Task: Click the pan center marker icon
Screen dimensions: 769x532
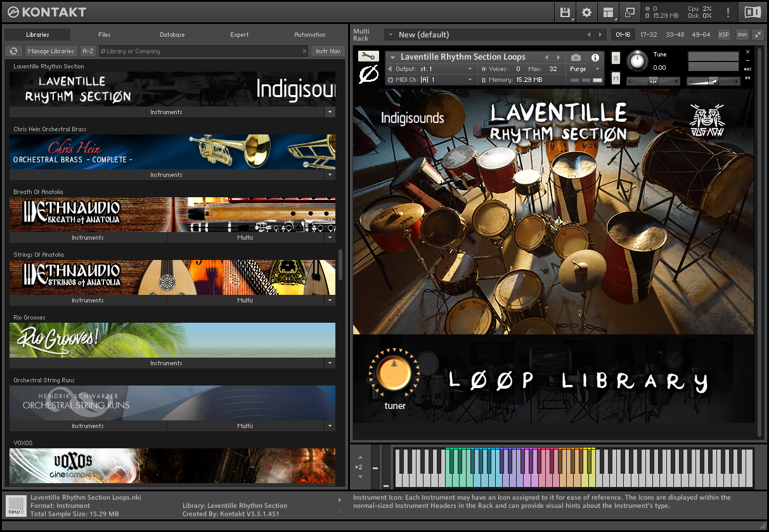Action: coord(653,81)
